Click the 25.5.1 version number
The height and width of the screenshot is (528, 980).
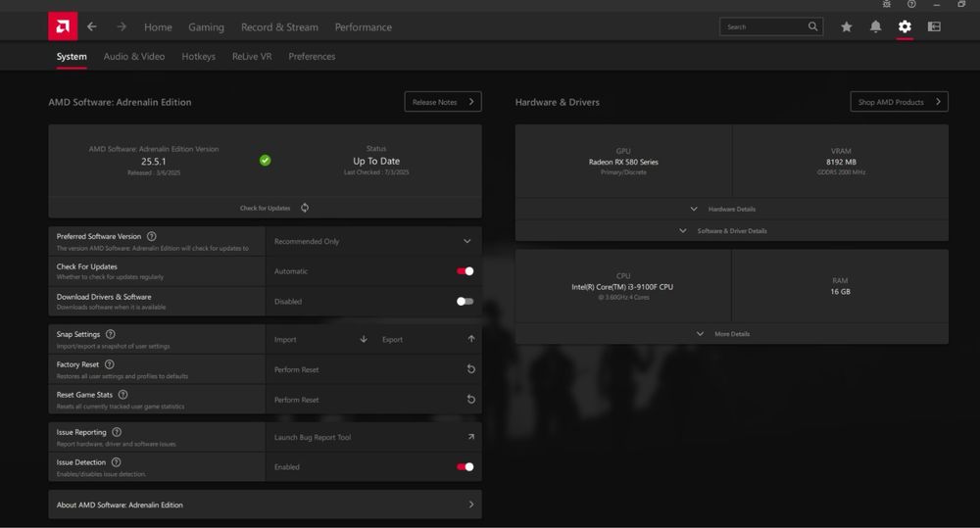pyautogui.click(x=153, y=162)
